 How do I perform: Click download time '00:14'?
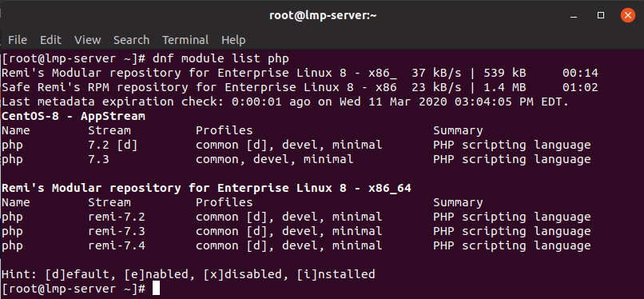pyautogui.click(x=580, y=73)
